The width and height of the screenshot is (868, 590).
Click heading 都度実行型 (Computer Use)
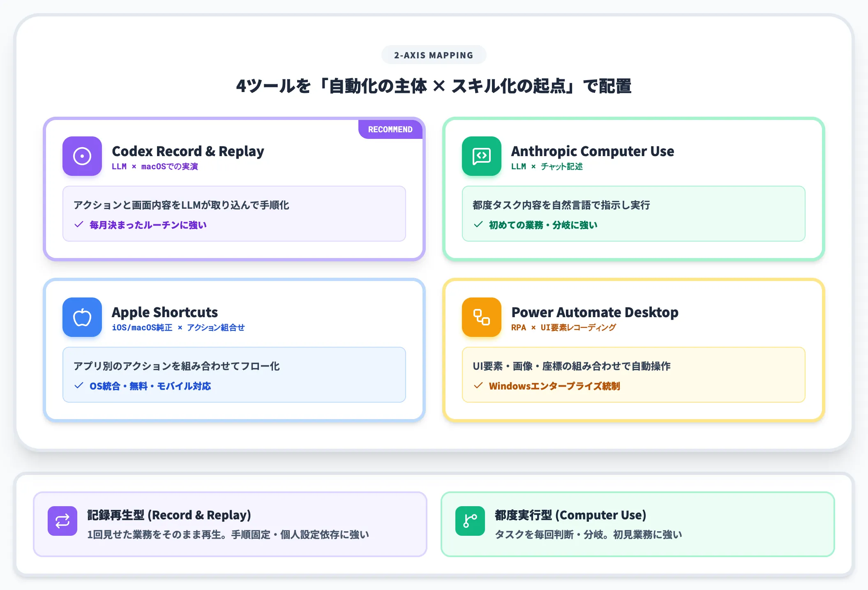[x=570, y=515]
